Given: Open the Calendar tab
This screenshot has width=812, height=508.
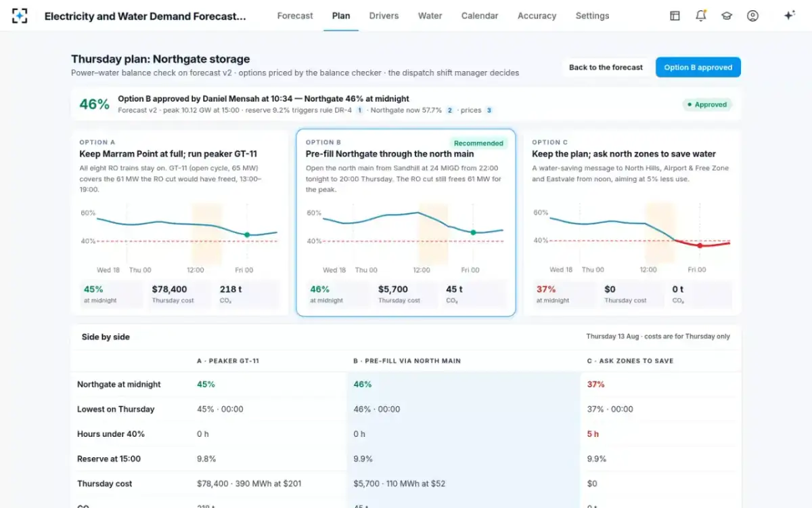Looking at the screenshot, I should 480,16.
